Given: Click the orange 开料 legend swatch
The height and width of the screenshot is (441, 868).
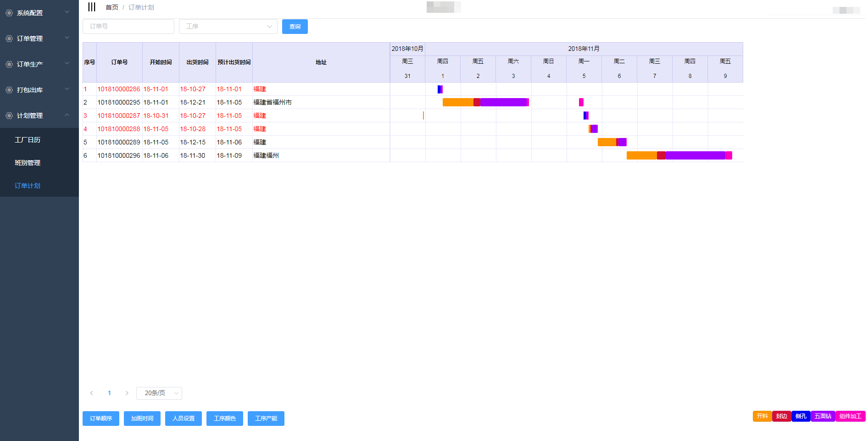Looking at the screenshot, I should [x=762, y=416].
